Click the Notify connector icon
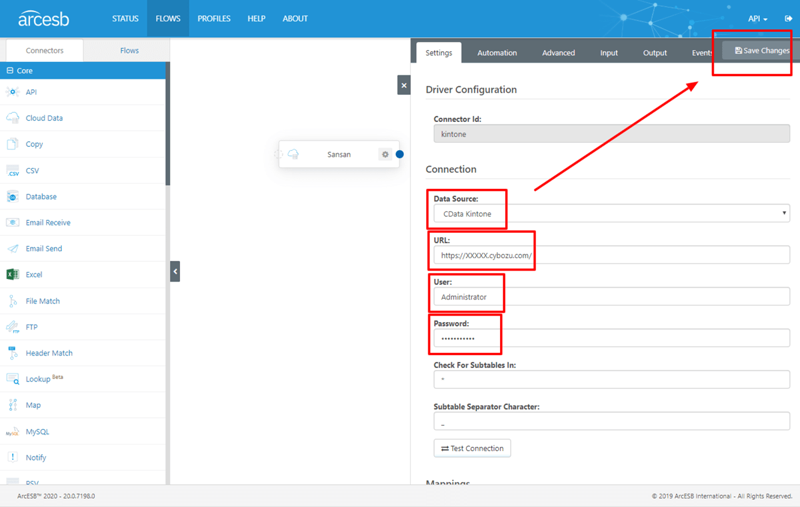 [13, 457]
